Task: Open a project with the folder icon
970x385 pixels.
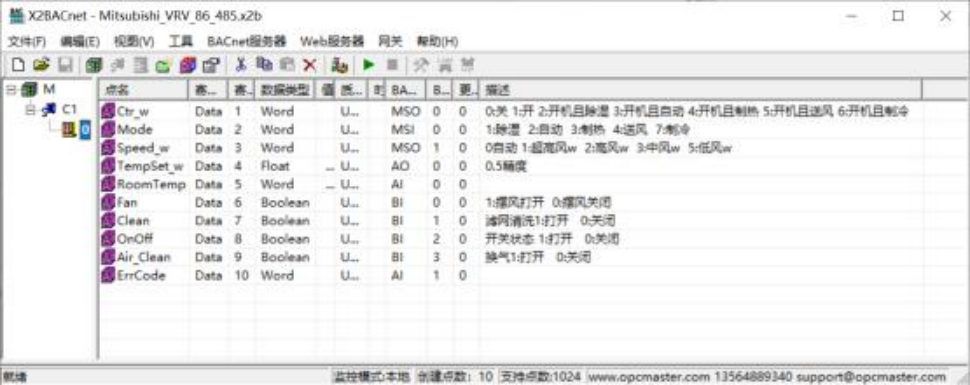Action: (x=41, y=65)
